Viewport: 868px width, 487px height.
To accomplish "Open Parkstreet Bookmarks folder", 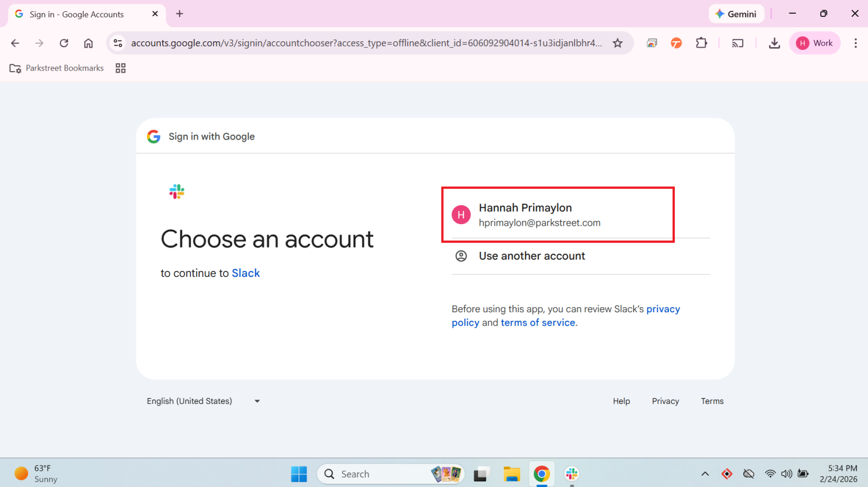I will pyautogui.click(x=57, y=68).
